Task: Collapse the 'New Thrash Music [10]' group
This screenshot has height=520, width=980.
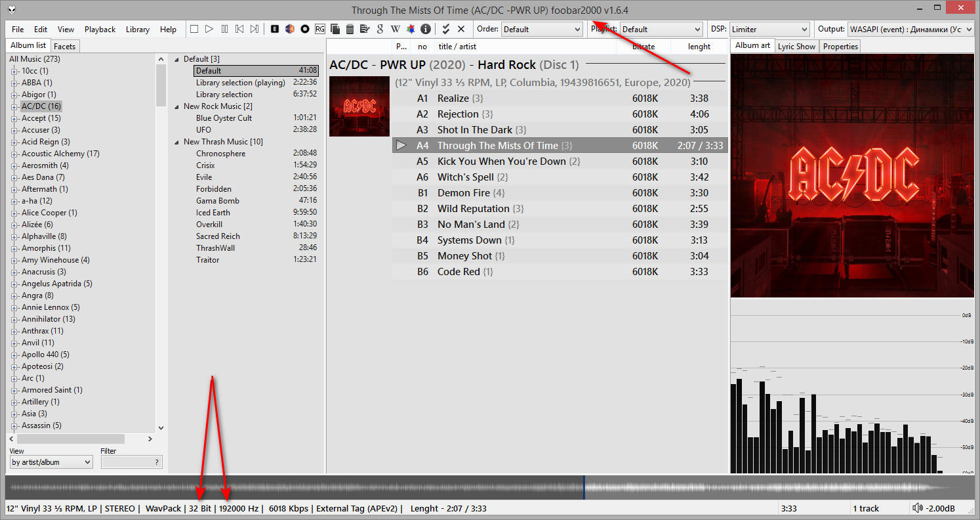Action: pyautogui.click(x=176, y=142)
